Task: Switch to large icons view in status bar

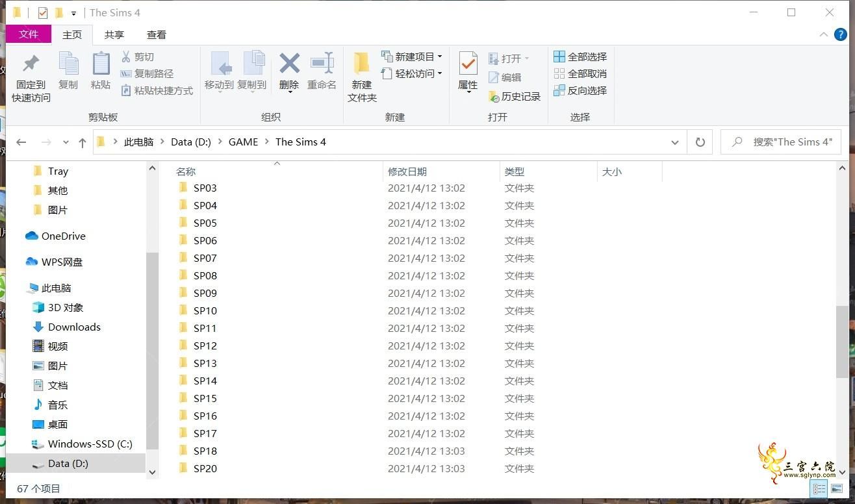Action: tap(837, 488)
